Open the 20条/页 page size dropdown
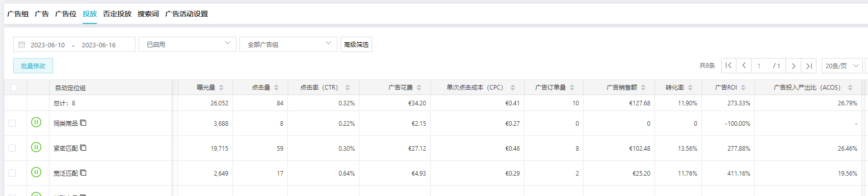This screenshot has width=868, height=196. click(x=842, y=66)
